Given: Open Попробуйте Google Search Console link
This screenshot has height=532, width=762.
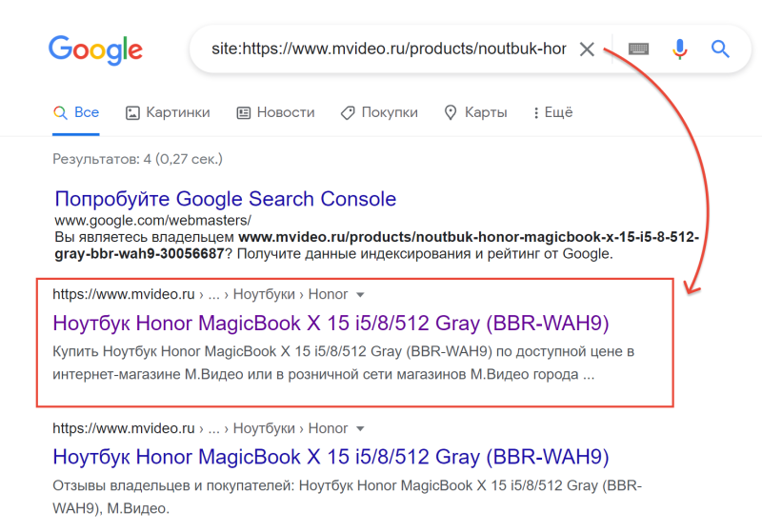Looking at the screenshot, I should (226, 199).
